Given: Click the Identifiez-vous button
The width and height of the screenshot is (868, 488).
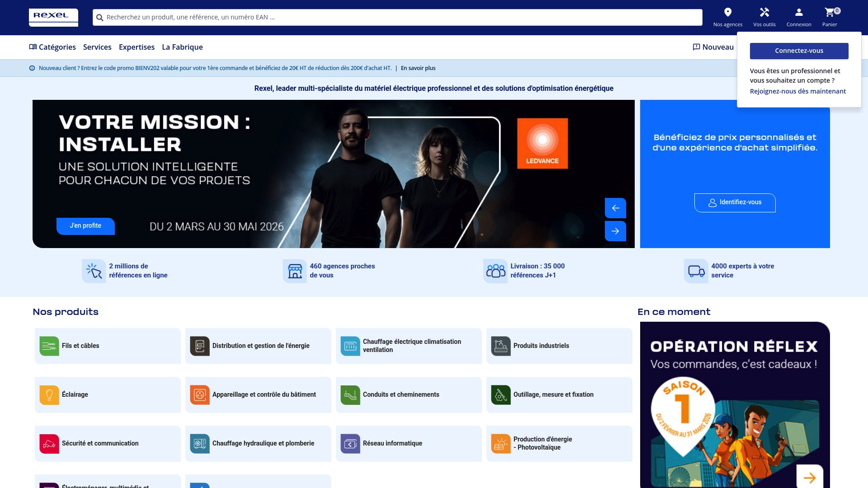Looking at the screenshot, I should (735, 203).
